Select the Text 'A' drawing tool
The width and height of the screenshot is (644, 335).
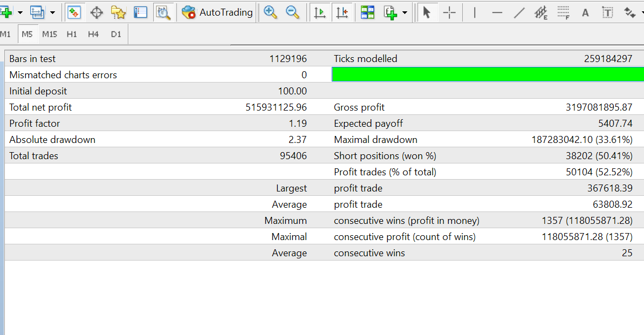pyautogui.click(x=585, y=13)
